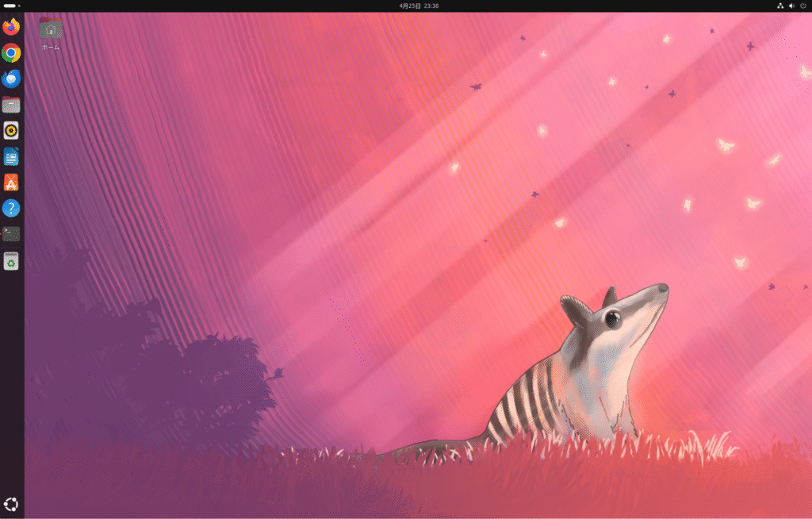Open LibreOffice Writer from the dock

click(x=11, y=157)
